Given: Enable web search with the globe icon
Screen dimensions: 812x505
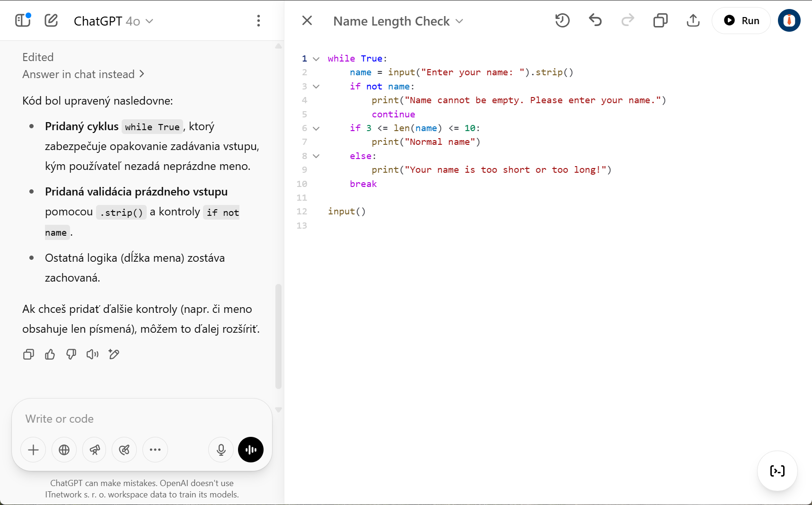Looking at the screenshot, I should click(x=64, y=450).
